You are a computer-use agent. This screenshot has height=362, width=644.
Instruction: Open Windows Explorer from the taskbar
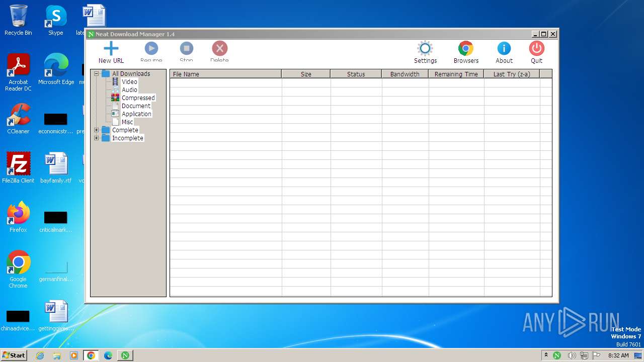click(x=57, y=355)
